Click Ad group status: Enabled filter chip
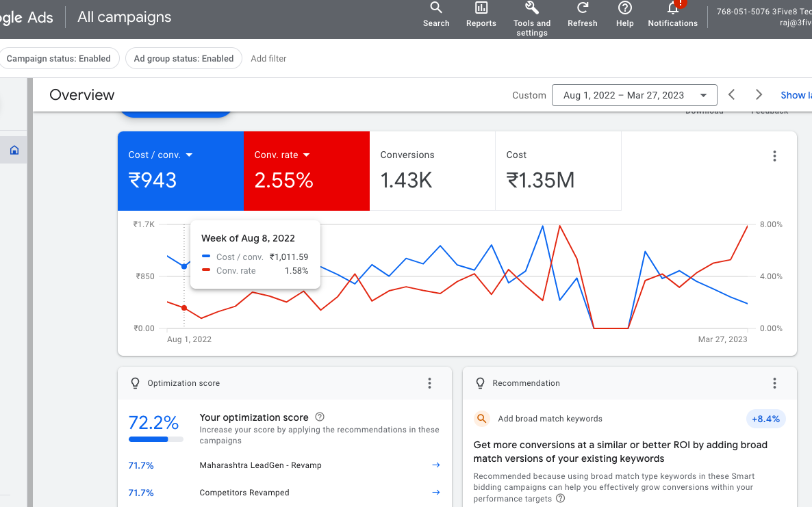 pyautogui.click(x=184, y=58)
